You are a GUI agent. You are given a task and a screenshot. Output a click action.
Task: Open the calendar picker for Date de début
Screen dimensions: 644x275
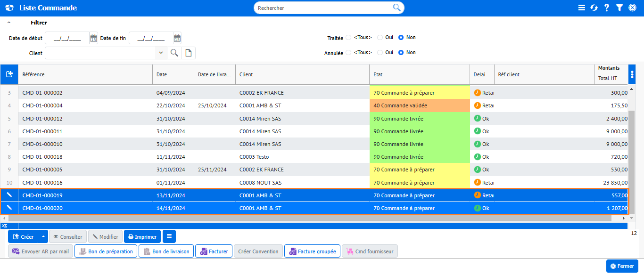[93, 38]
